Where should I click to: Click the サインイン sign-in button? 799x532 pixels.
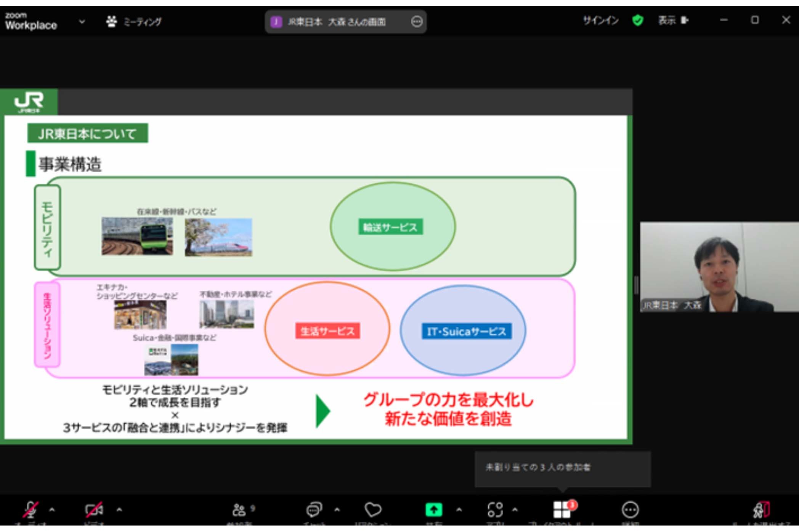coord(600,21)
